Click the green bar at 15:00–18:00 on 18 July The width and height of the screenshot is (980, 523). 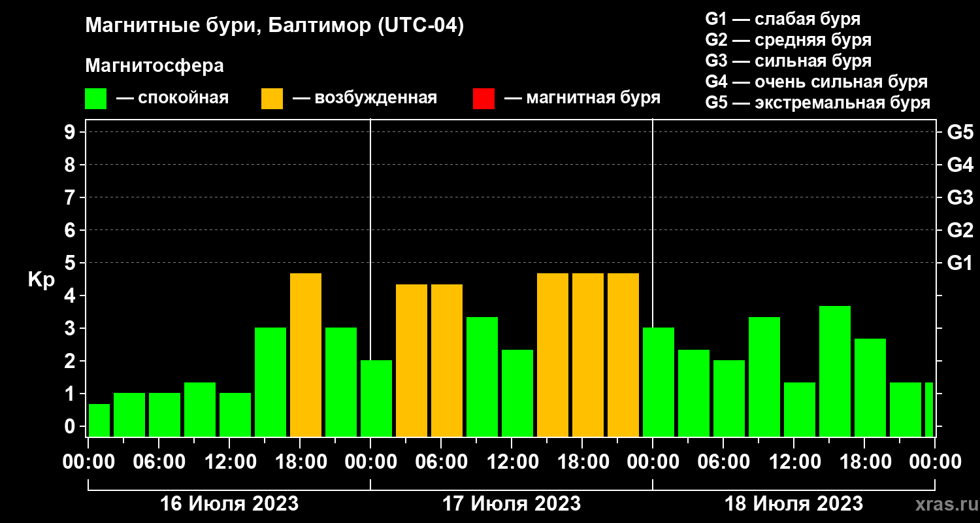pyautogui.click(x=835, y=371)
